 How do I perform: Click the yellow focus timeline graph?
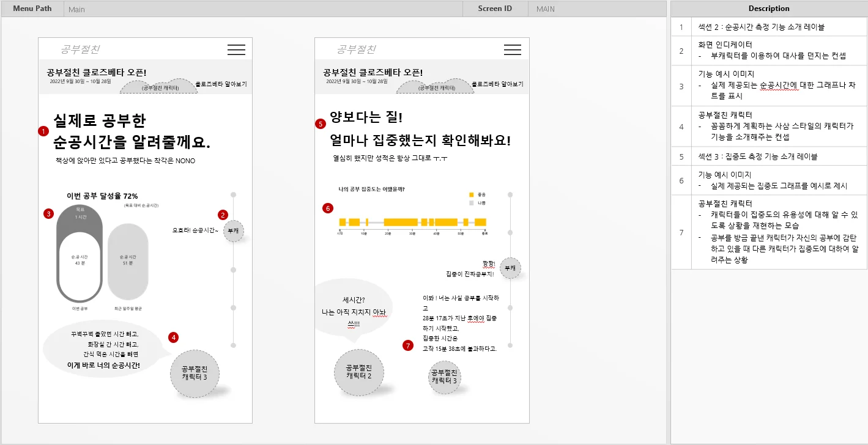click(x=413, y=222)
